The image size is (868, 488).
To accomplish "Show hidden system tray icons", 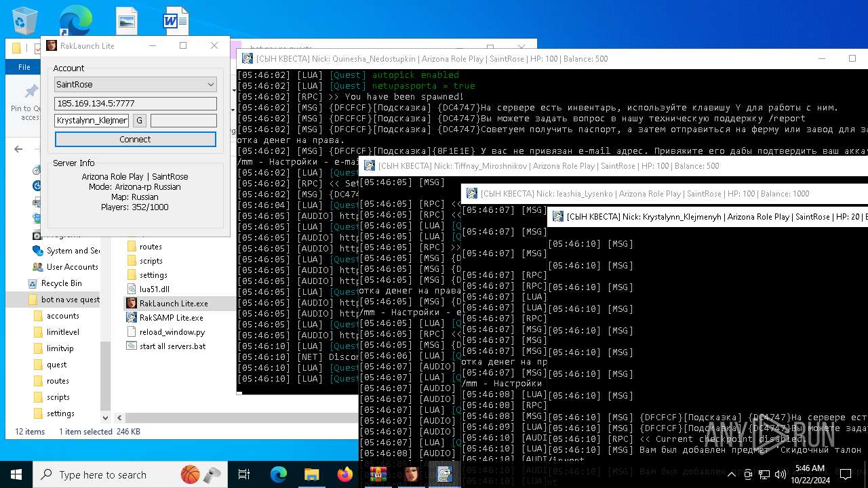I will (x=732, y=474).
